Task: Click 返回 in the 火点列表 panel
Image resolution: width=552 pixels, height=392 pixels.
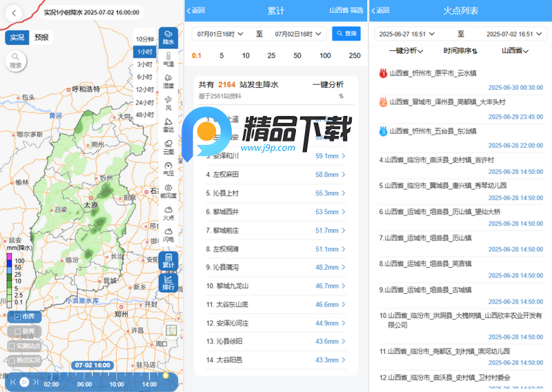Action: click(381, 10)
